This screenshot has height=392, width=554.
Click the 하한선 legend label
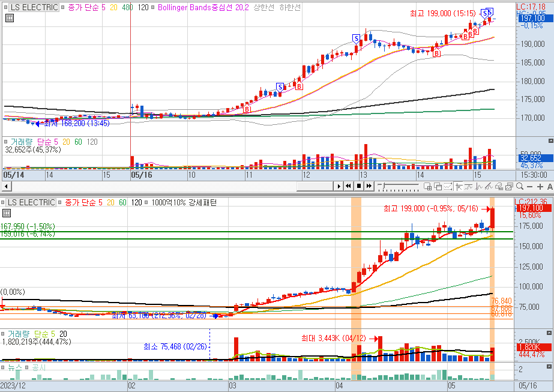coord(290,7)
